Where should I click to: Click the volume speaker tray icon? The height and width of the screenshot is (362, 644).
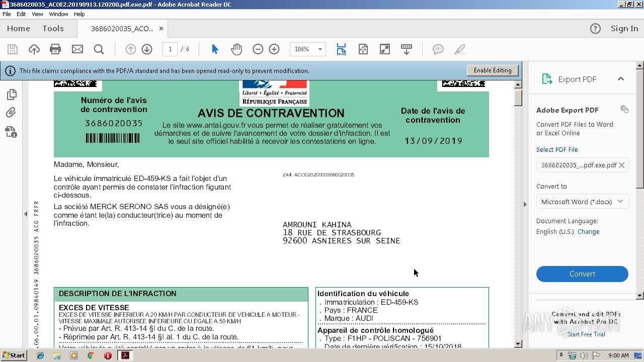(x=584, y=355)
